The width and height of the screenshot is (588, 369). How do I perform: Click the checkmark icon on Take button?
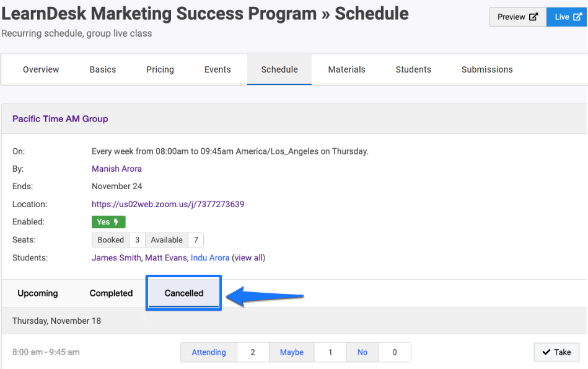[546, 352]
